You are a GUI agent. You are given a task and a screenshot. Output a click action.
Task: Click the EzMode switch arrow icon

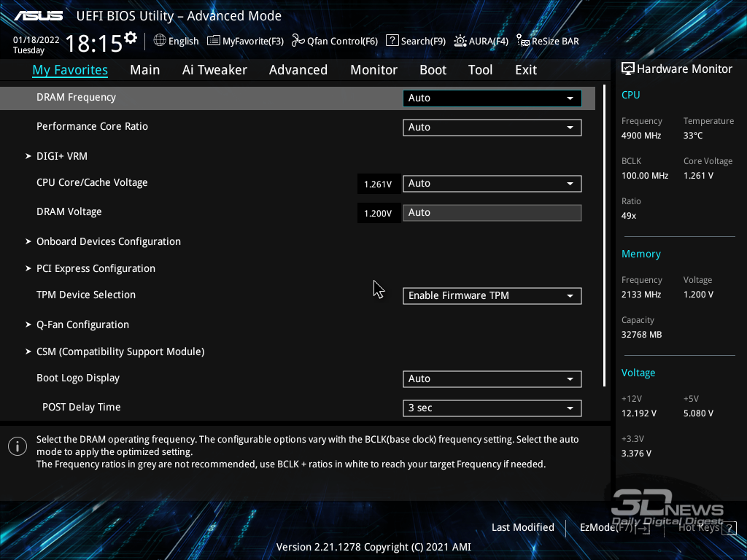[643, 528]
